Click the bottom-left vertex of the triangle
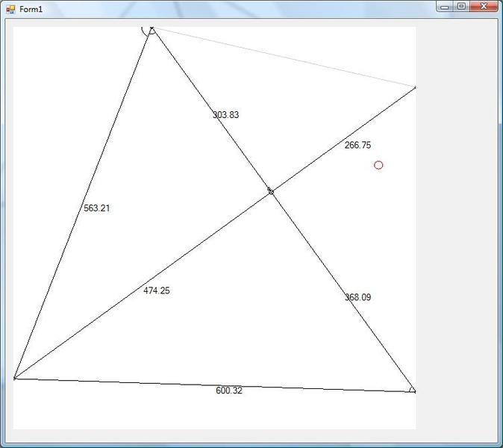 (x=15, y=379)
